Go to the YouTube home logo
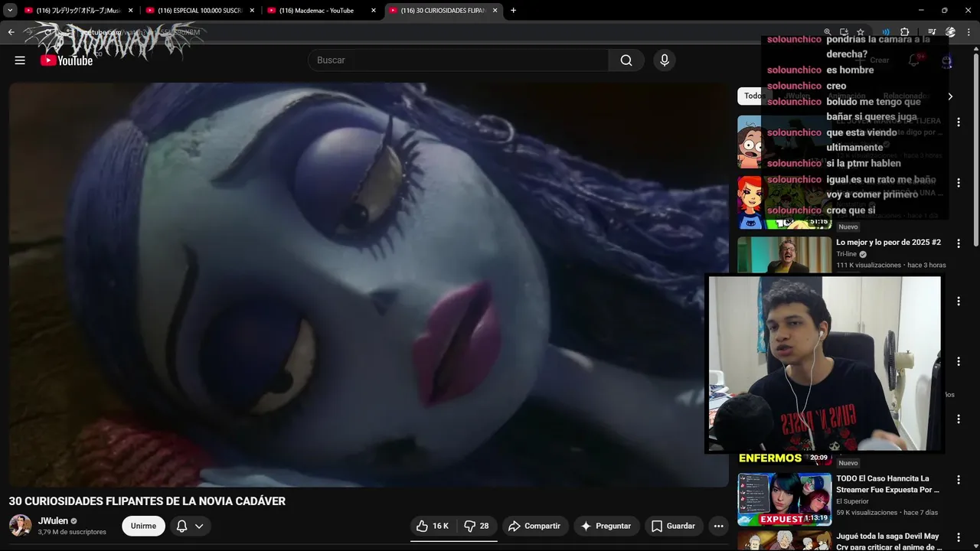Screen dimensions: 980x551 pyautogui.click(x=67, y=60)
